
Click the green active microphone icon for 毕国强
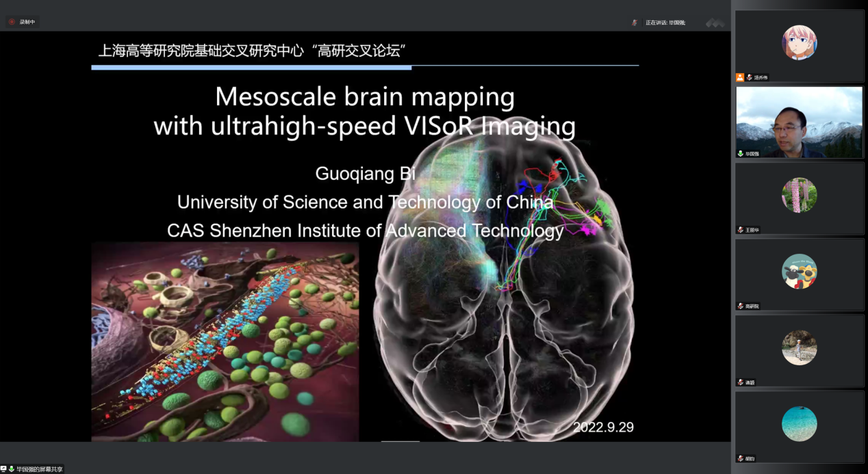[741, 154]
